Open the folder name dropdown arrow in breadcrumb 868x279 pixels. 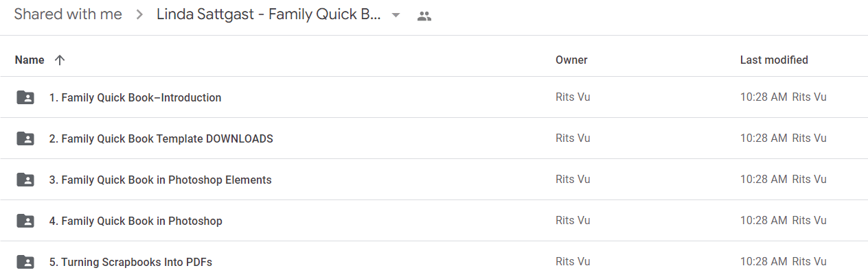tap(396, 15)
